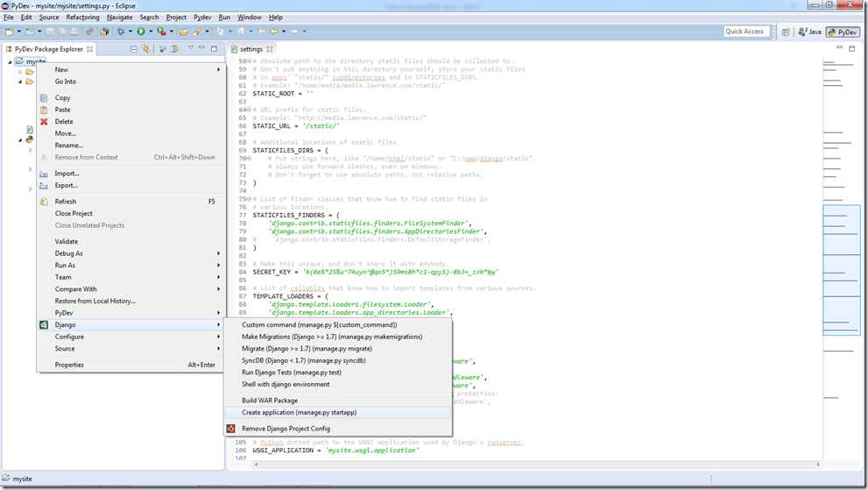This screenshot has height=490, width=868.
Task: Maximize the editor area
Action: point(852,49)
